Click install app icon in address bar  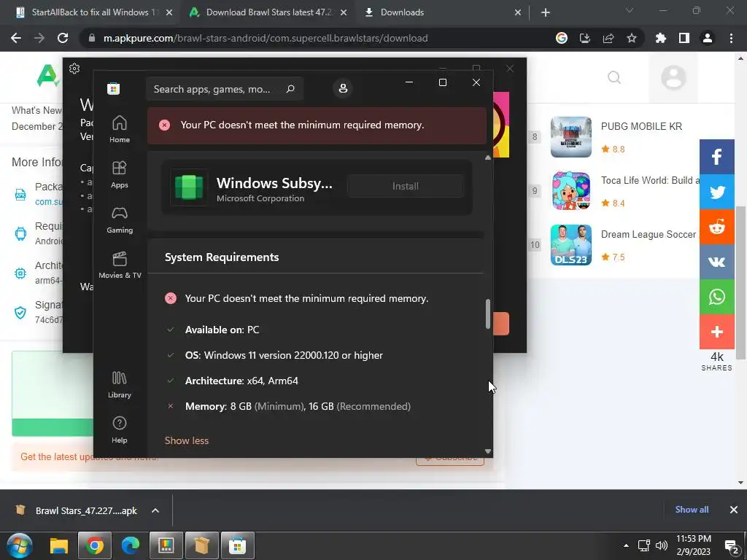click(x=584, y=38)
